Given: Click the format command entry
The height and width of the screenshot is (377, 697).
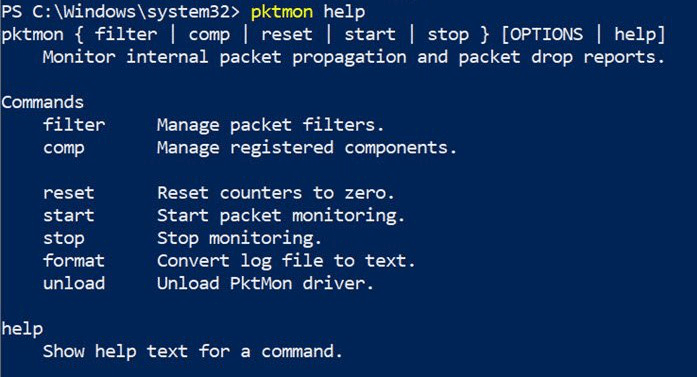Looking at the screenshot, I should pos(74,261).
